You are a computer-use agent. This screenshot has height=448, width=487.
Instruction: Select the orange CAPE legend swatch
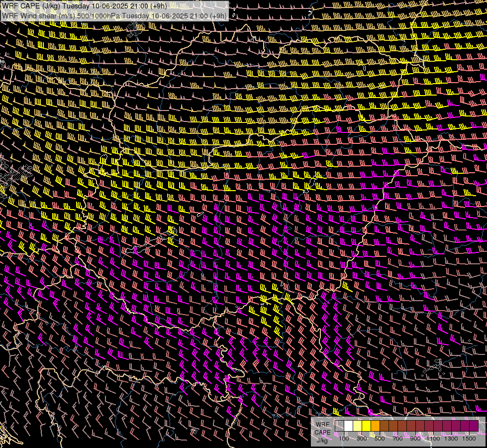click(375, 426)
